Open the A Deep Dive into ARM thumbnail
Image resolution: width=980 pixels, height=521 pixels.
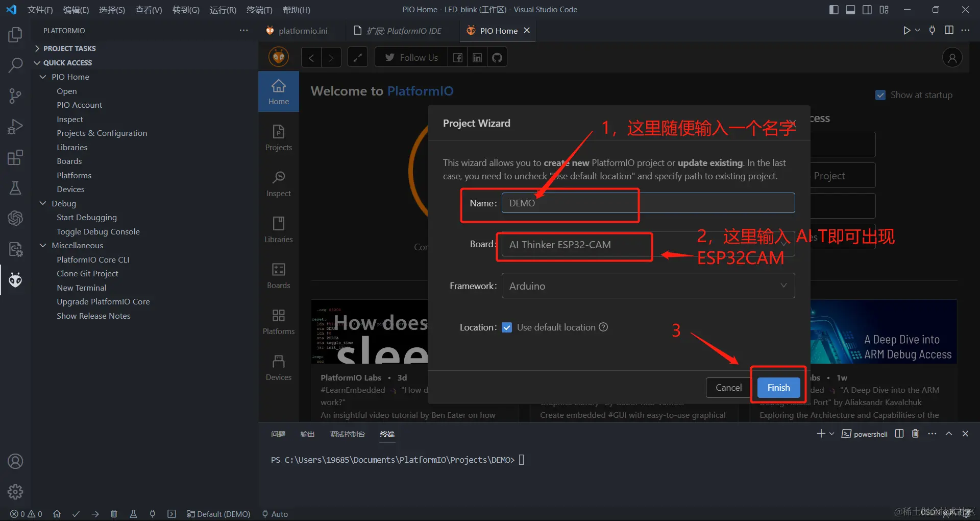[884, 332]
